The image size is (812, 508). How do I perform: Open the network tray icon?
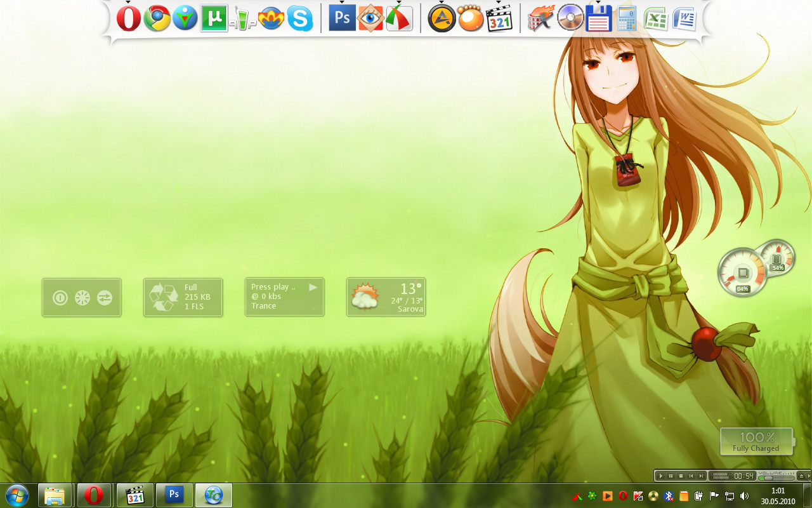pos(730,496)
